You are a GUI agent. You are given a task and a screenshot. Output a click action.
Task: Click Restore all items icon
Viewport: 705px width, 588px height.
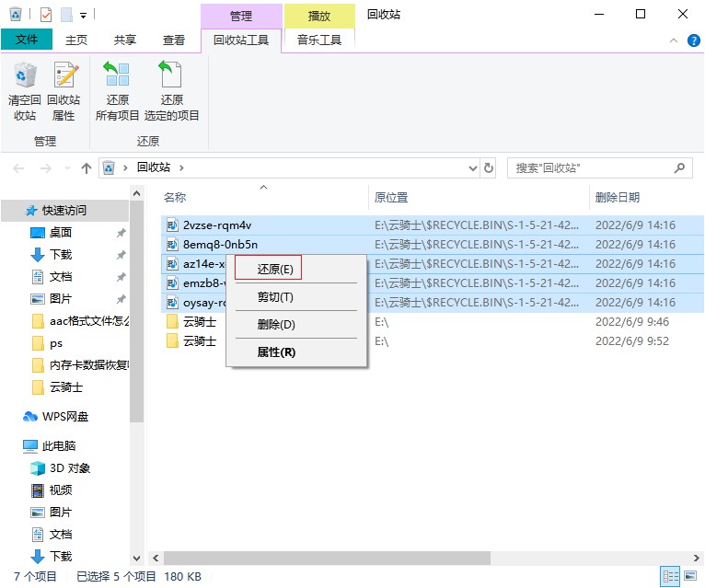tap(117, 75)
